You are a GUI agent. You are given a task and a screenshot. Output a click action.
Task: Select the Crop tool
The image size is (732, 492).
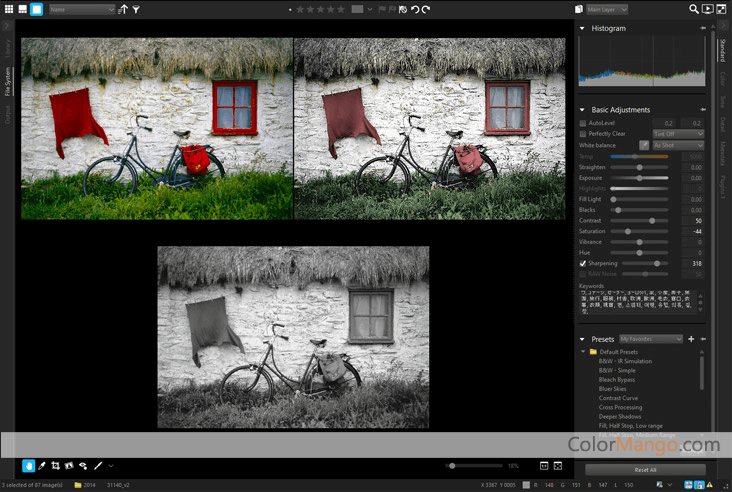click(55, 466)
